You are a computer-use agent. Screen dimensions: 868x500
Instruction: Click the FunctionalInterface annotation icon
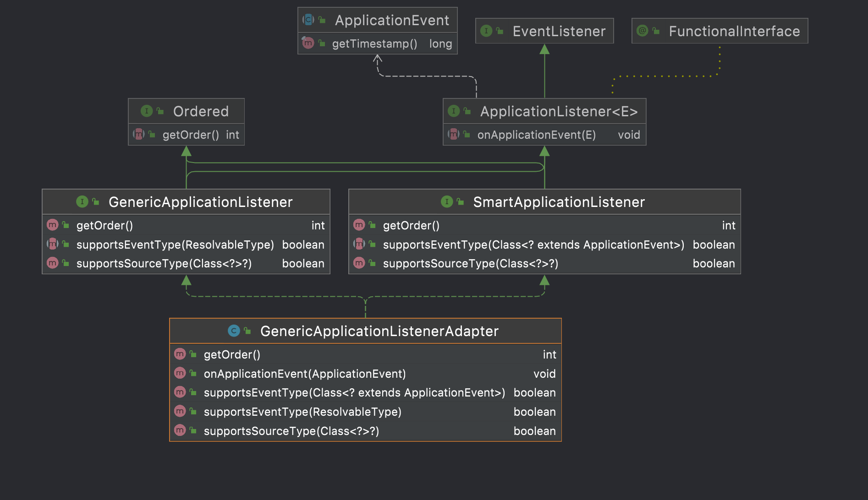click(643, 31)
